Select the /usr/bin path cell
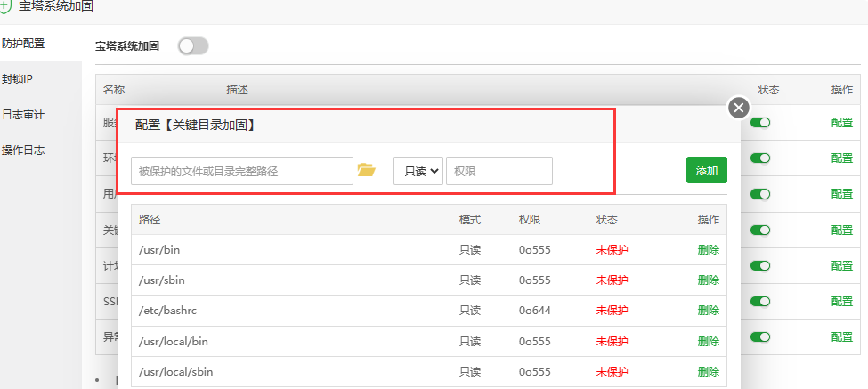 click(158, 249)
